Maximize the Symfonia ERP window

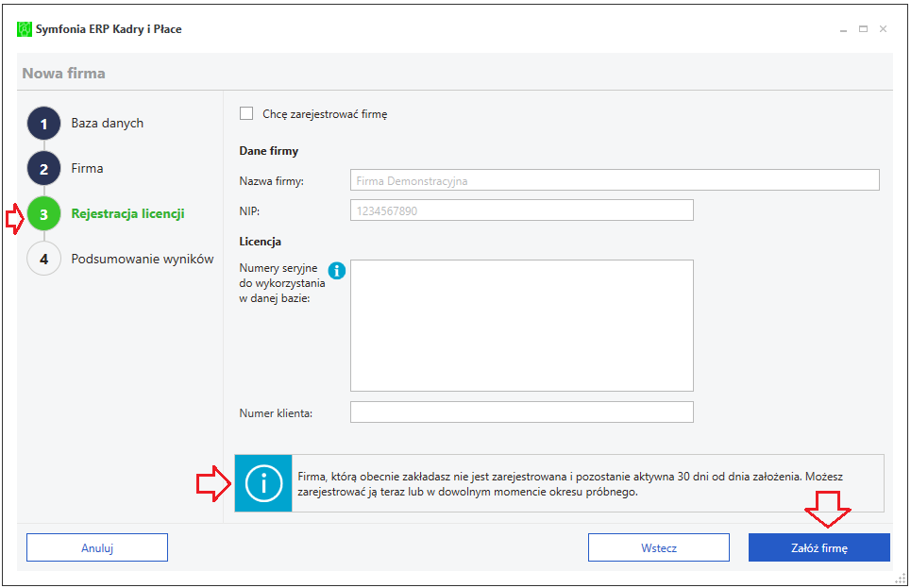[x=864, y=29]
